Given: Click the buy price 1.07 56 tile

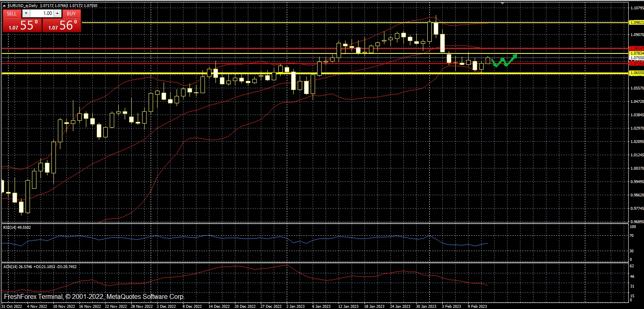Looking at the screenshot, I should click(62, 25).
